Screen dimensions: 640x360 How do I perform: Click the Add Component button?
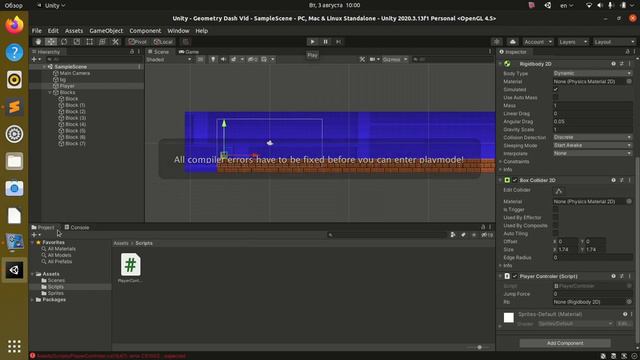(x=565, y=343)
